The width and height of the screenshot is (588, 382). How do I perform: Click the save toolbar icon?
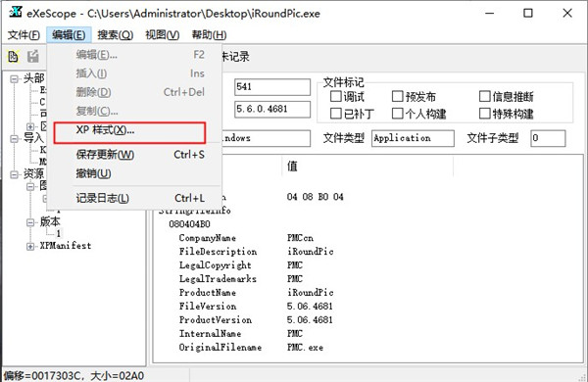pos(33,57)
